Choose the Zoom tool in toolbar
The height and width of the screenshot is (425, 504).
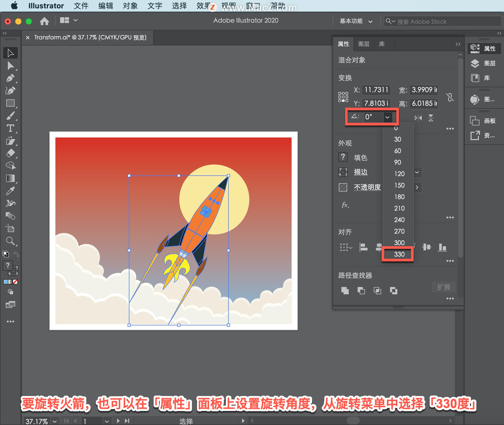10,241
